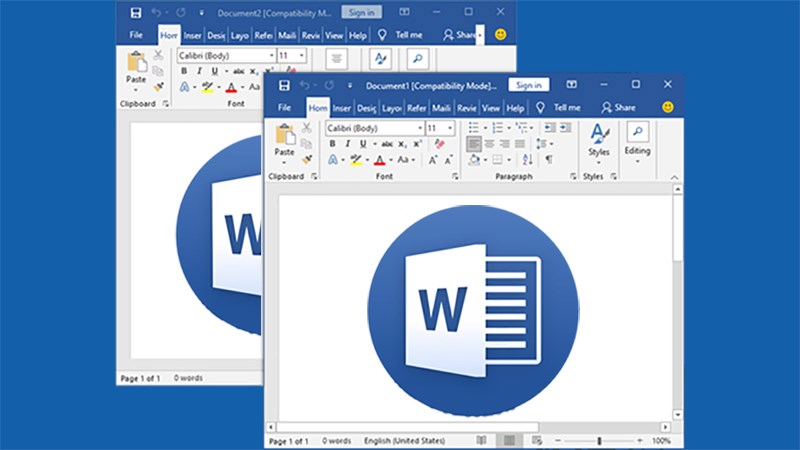Save Document2 with the floppy disk icon

coord(136,13)
